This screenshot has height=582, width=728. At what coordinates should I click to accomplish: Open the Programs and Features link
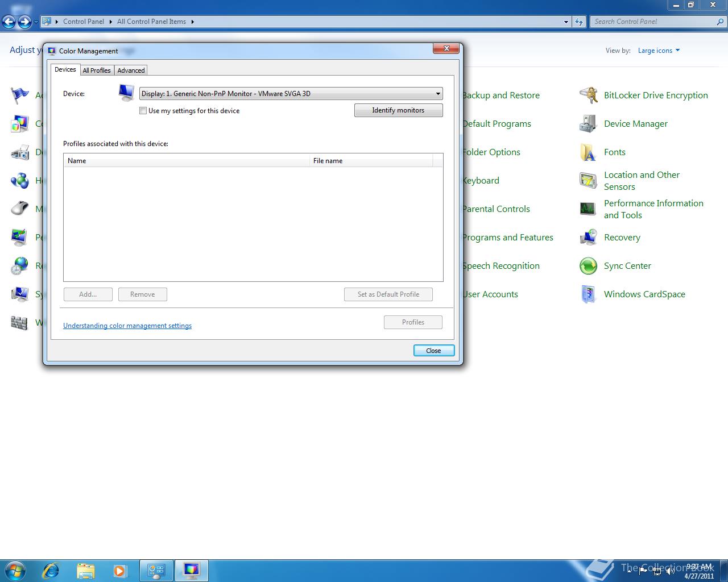click(x=507, y=237)
